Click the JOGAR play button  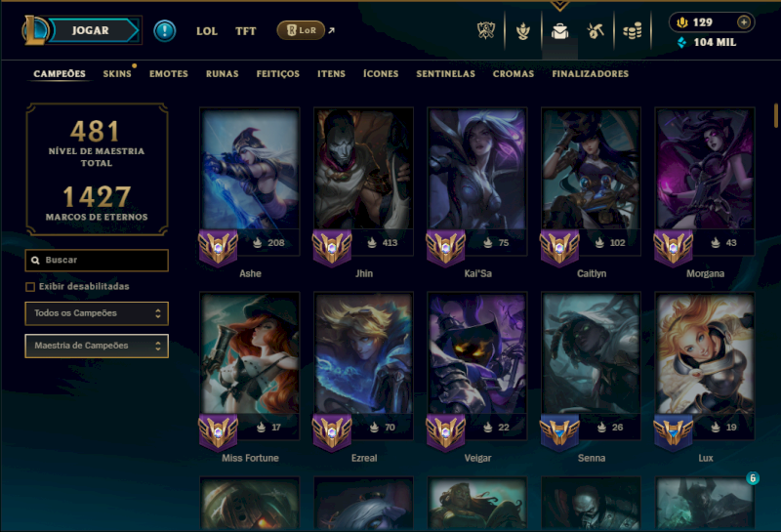(x=92, y=30)
